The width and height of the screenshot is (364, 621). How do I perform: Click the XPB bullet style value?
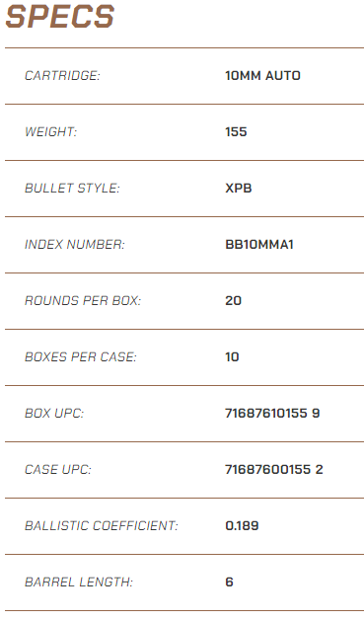(x=238, y=189)
